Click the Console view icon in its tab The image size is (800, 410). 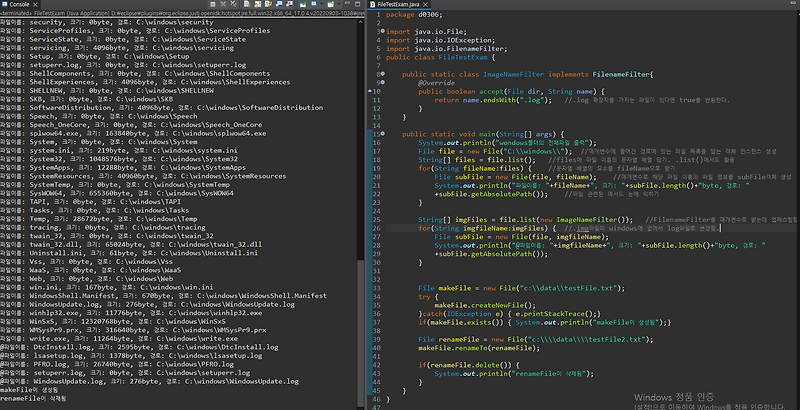(x=6, y=5)
